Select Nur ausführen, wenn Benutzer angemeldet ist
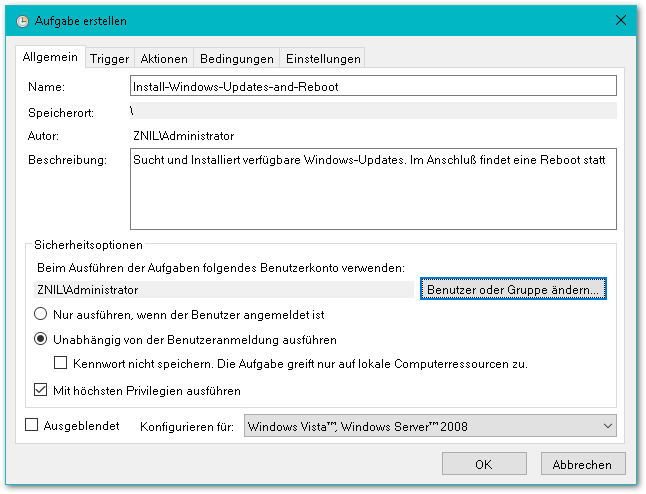The height and width of the screenshot is (494, 646). click(x=42, y=314)
